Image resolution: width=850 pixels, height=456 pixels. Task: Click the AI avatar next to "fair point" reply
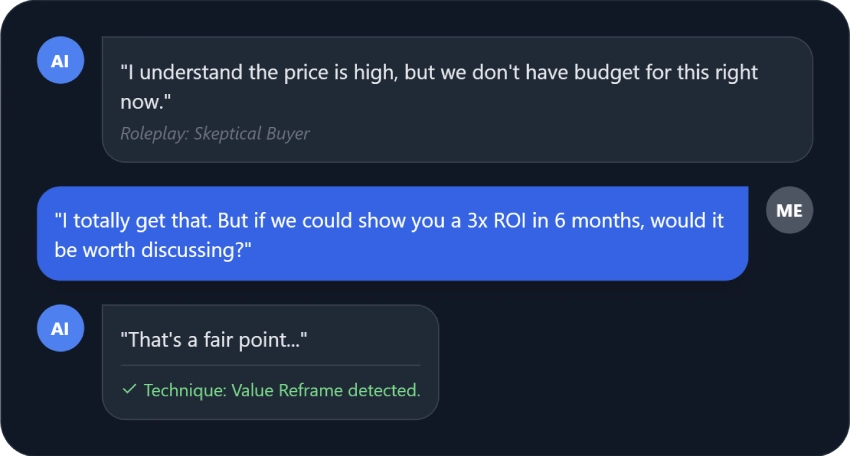pos(60,328)
